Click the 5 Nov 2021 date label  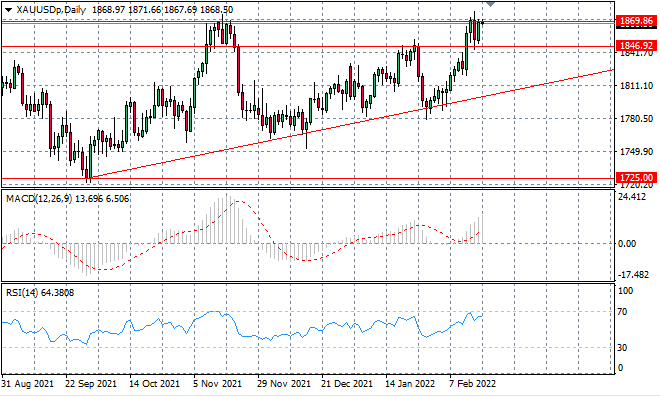pyautogui.click(x=218, y=384)
